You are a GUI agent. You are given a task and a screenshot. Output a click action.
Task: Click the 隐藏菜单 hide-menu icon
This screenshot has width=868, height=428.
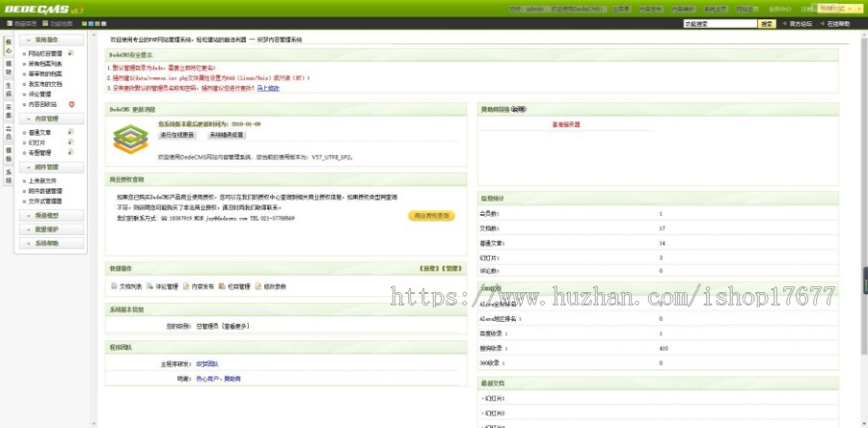(x=10, y=24)
